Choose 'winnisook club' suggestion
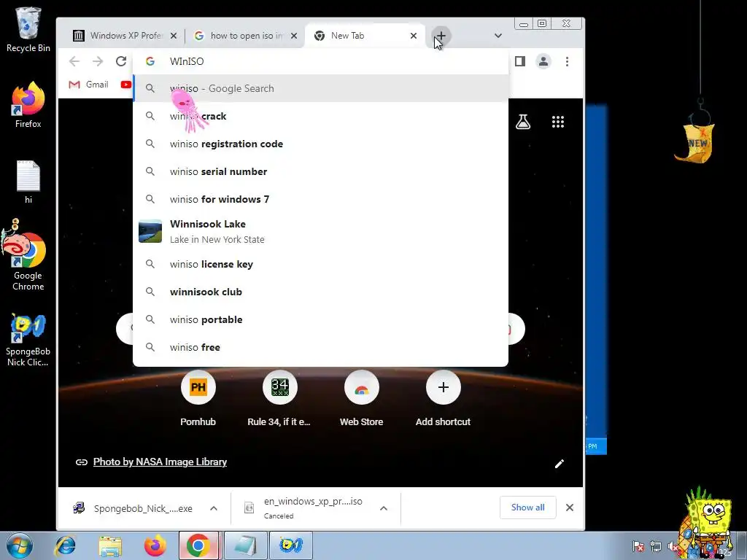This screenshot has width=747, height=560. pyautogui.click(x=320, y=292)
